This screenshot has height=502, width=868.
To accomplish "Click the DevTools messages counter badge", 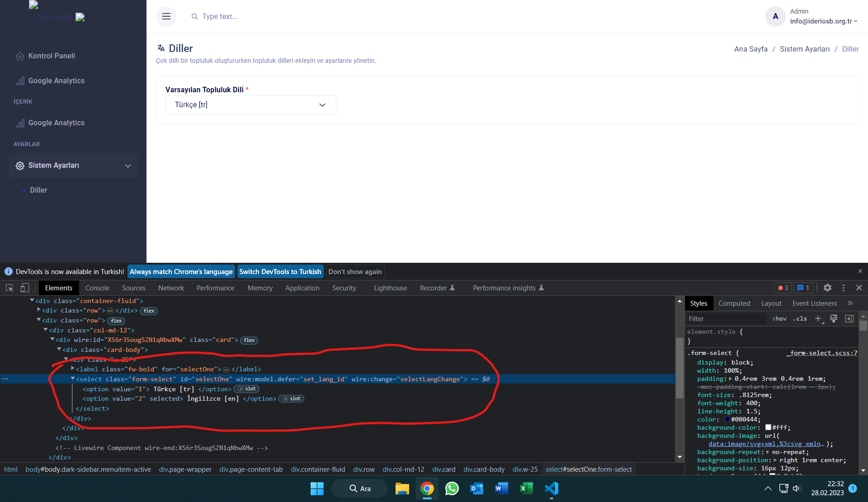I will click(803, 288).
